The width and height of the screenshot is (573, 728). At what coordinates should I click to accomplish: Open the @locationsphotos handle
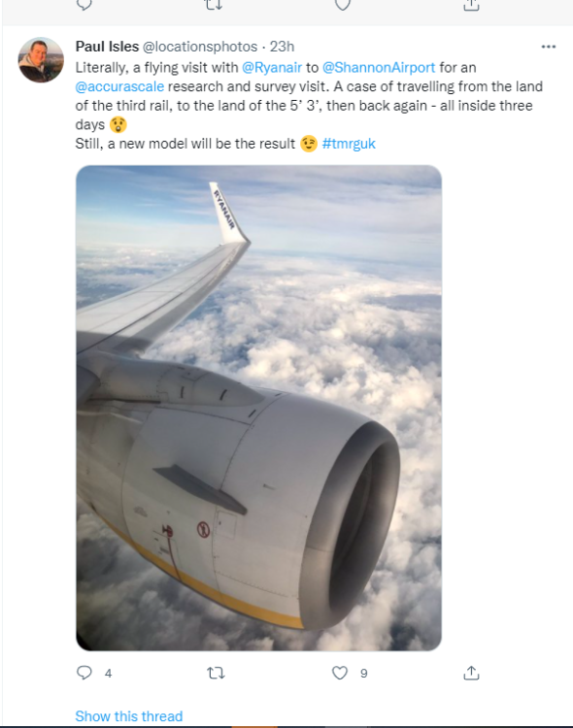coord(200,47)
